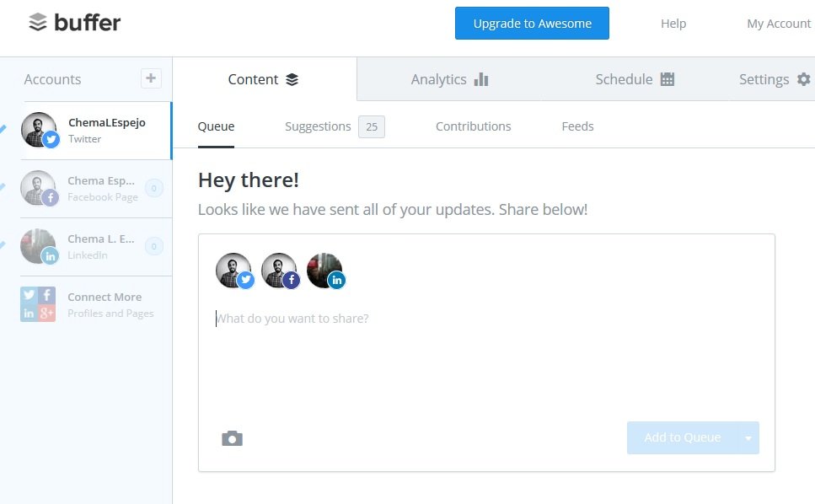Click the Facebook Page avatar in sidebar
Image resolution: width=815 pixels, height=504 pixels.
40,189
